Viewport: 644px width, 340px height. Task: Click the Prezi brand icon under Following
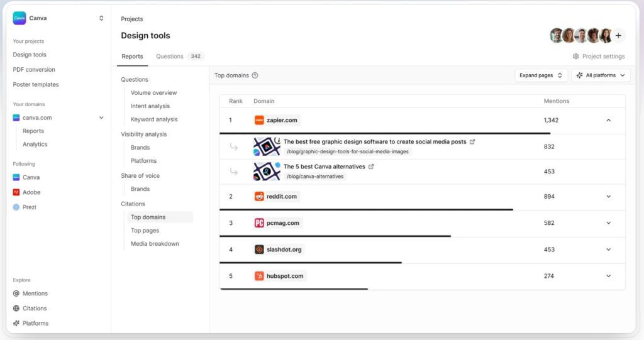tap(16, 207)
